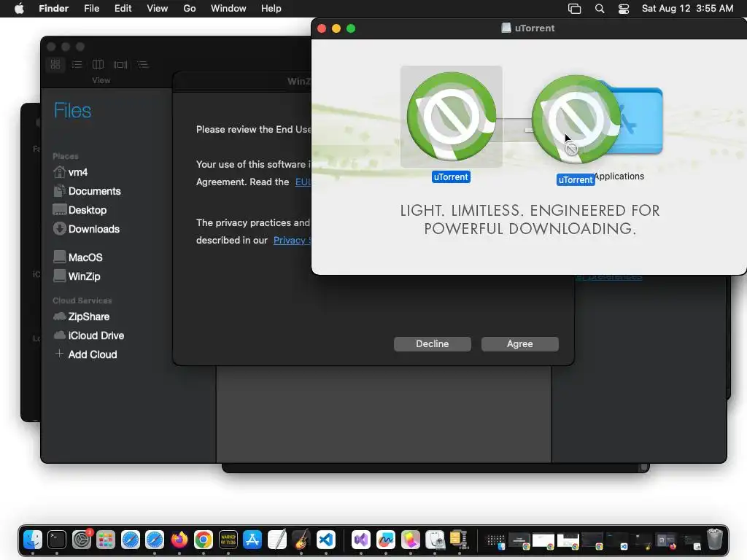Image resolution: width=747 pixels, height=560 pixels.
Task: Launch Firefox from the Dock
Action: pos(179,540)
